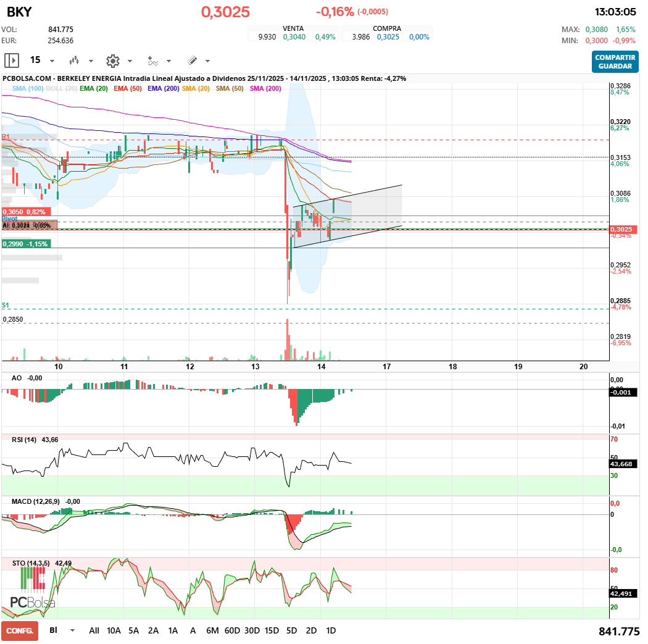648x644 pixels.
Task: Click the STO (14,3,5) indicator label
Action: pos(31,563)
